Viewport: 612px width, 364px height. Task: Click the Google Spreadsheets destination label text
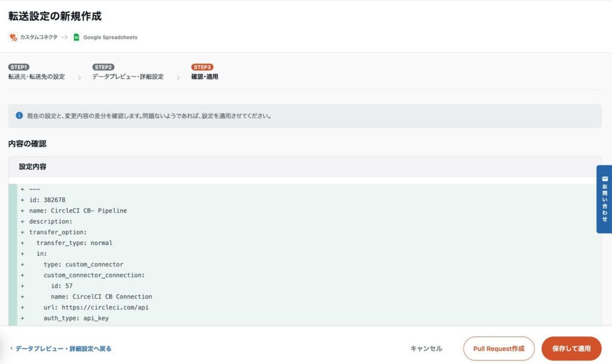pyautogui.click(x=110, y=37)
